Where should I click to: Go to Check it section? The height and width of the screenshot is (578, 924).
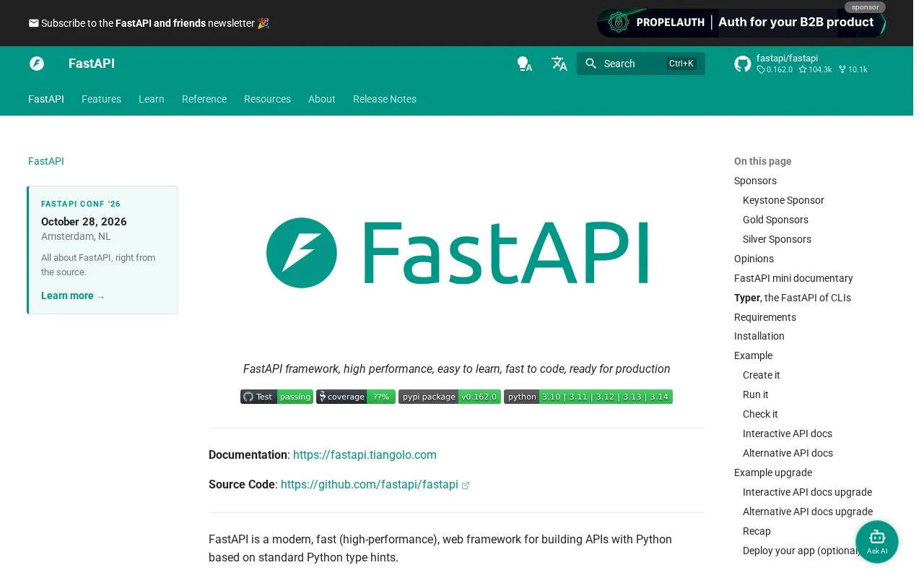coord(760,414)
